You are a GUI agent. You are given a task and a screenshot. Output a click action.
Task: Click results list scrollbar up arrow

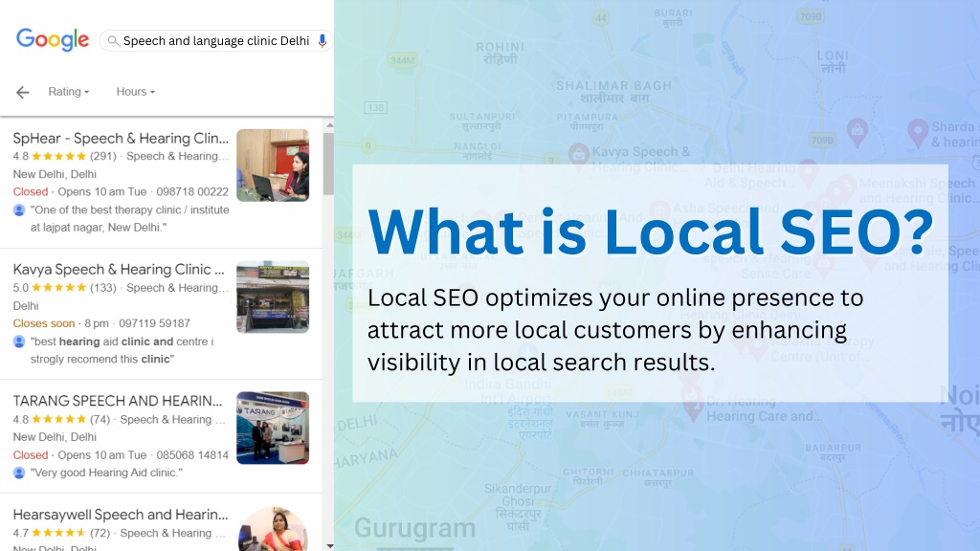(x=329, y=125)
